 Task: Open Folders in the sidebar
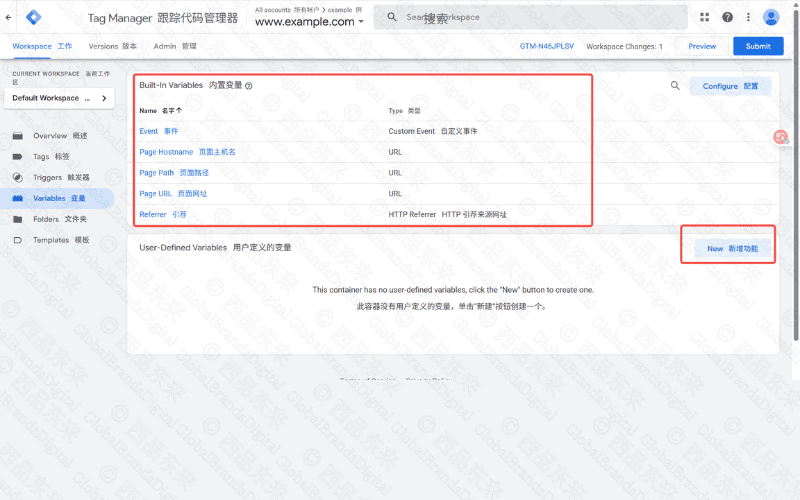click(x=60, y=219)
